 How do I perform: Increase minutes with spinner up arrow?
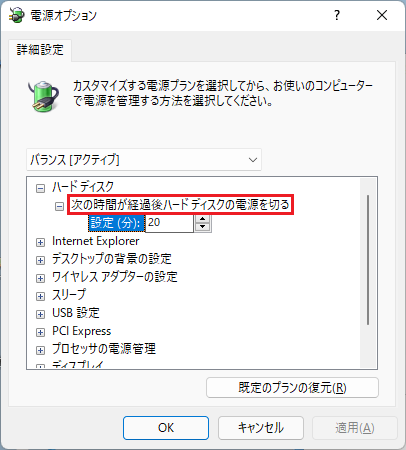[x=203, y=219]
